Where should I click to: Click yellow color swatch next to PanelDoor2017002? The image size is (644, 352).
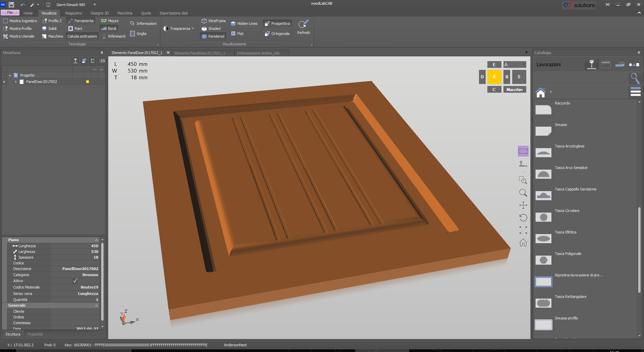tap(88, 82)
